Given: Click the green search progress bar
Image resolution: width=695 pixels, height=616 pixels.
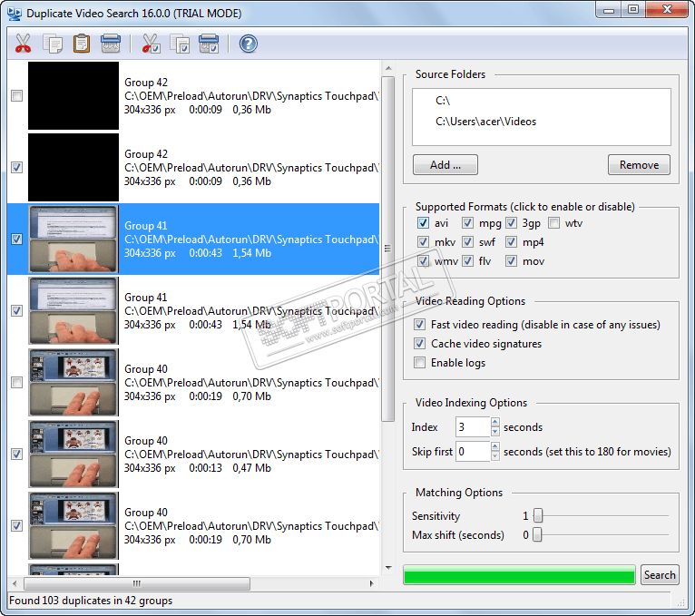Looking at the screenshot, I should click(519, 575).
